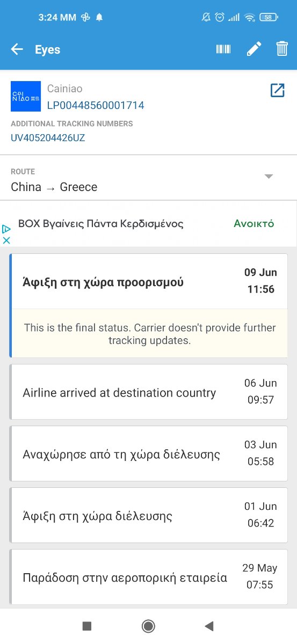297x644 pixels.
Task: Expand the Route dropdown arrow
Action: [x=269, y=177]
